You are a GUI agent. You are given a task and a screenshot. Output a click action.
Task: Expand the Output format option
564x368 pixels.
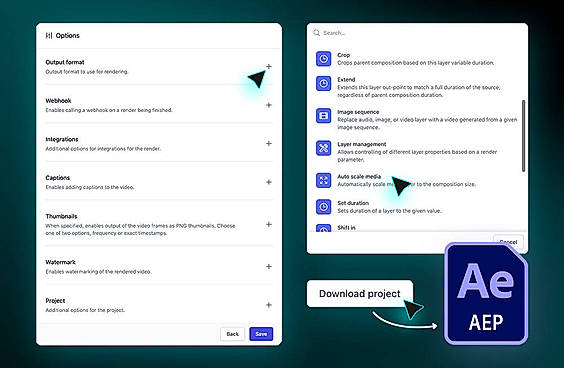(x=269, y=67)
